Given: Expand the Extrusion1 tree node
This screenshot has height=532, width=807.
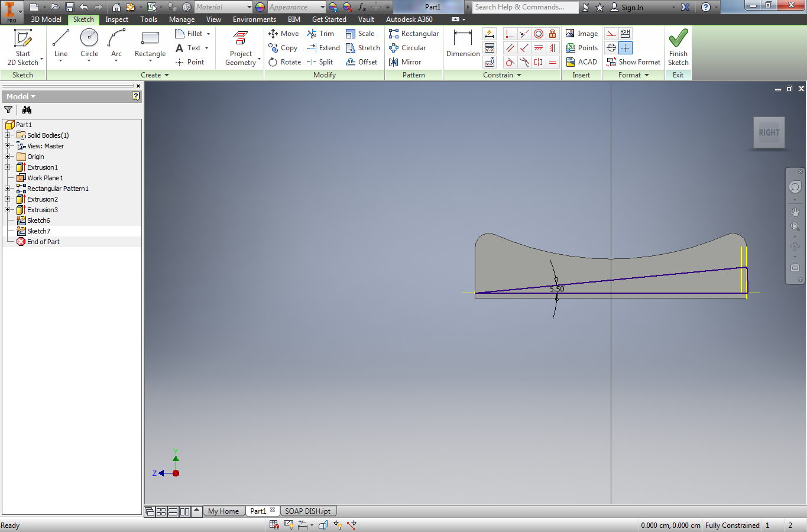Looking at the screenshot, I should [x=8, y=167].
